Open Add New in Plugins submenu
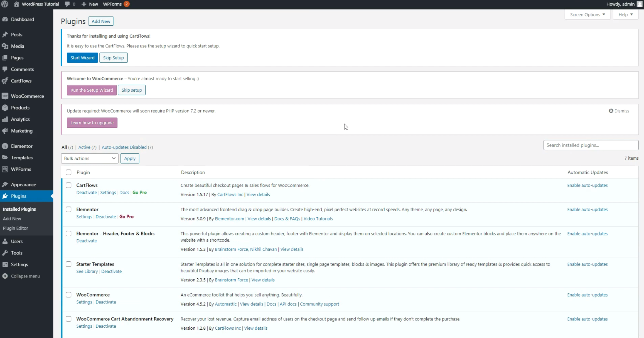The height and width of the screenshot is (338, 644). pyautogui.click(x=12, y=219)
